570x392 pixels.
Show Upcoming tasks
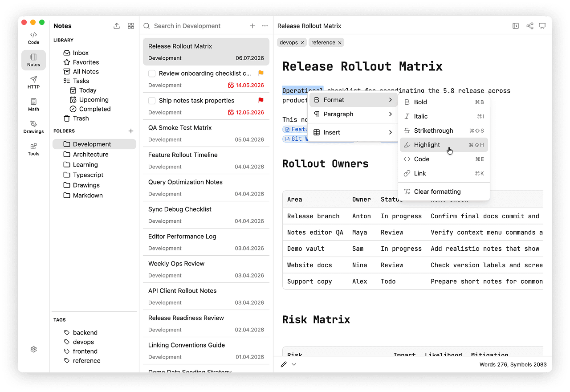coord(94,100)
